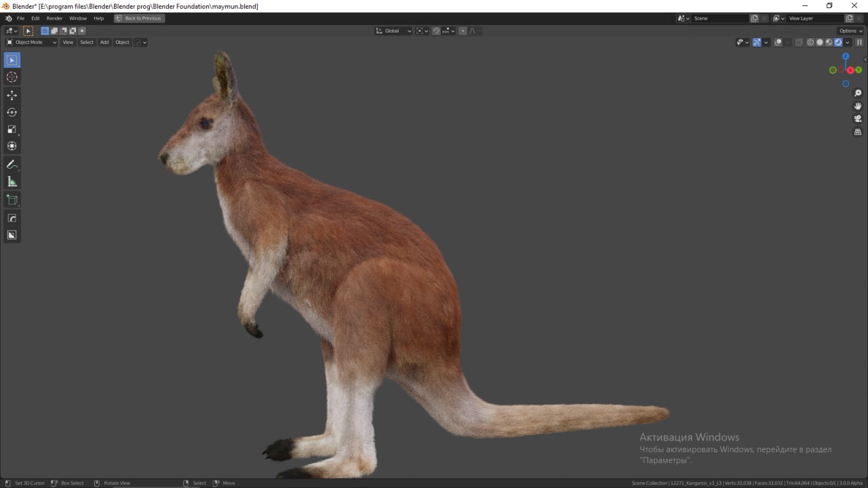Toggle proportional editing
Image resolution: width=868 pixels, height=488 pixels.
click(x=462, y=30)
